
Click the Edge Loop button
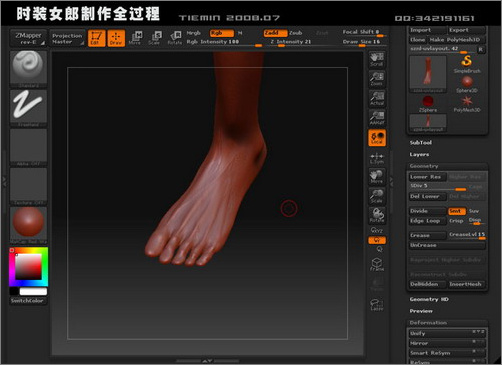pyautogui.click(x=427, y=221)
